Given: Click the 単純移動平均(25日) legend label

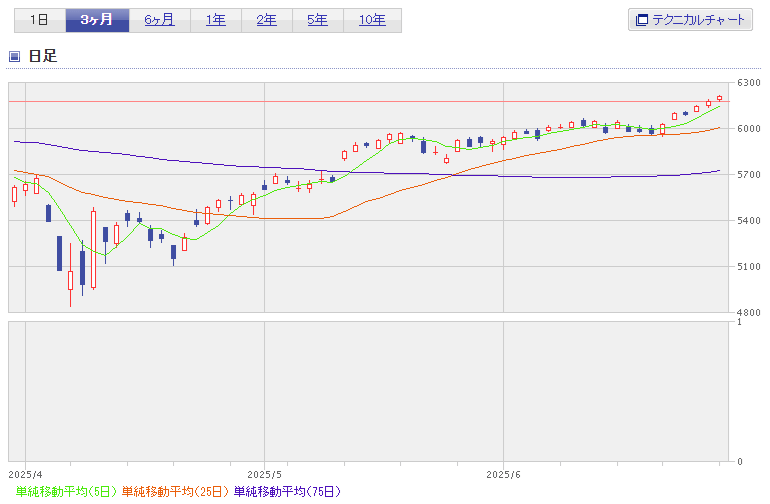Looking at the screenshot, I should (x=175, y=491).
